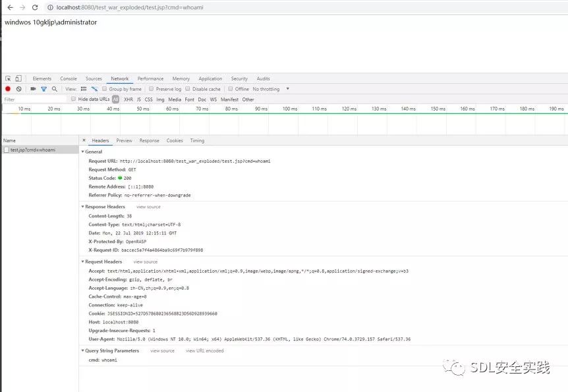568x392 pixels.
Task: Click view source next to Response Headers
Action: pyautogui.click(x=148, y=206)
